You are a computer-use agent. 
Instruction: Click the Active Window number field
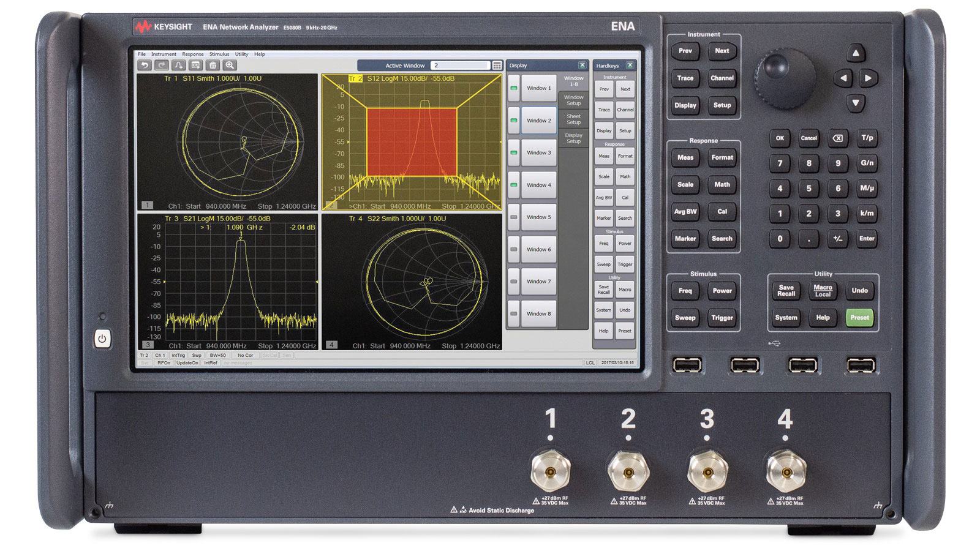[461, 66]
